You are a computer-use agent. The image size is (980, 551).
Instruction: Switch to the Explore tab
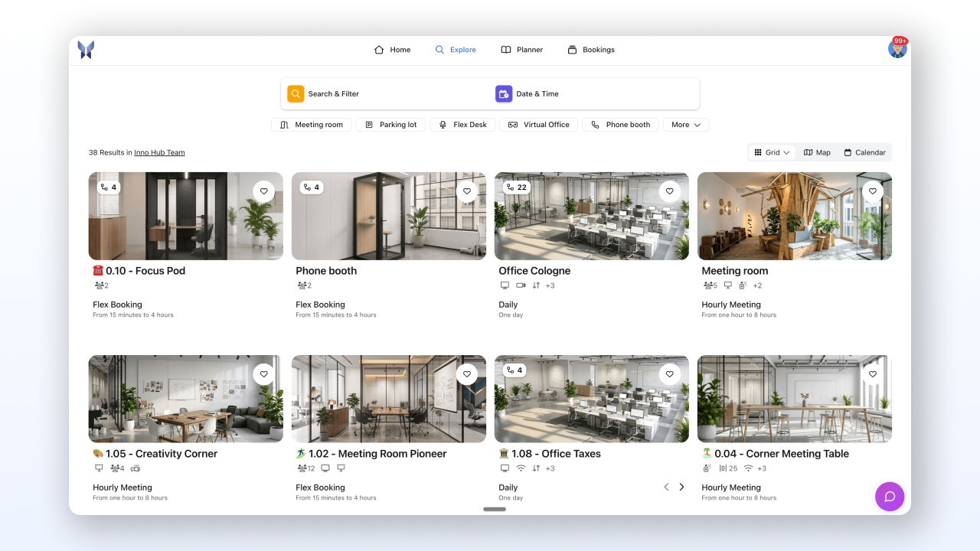coord(456,50)
